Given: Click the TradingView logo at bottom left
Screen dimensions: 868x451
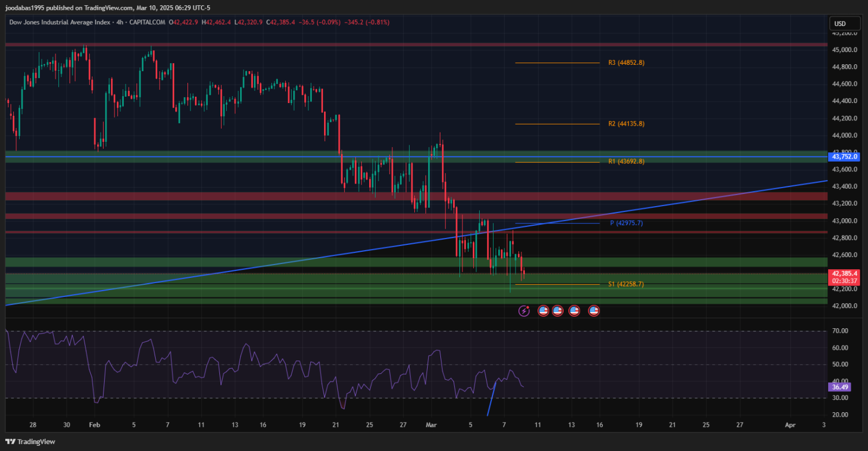Looking at the screenshot, I should 30,442.
